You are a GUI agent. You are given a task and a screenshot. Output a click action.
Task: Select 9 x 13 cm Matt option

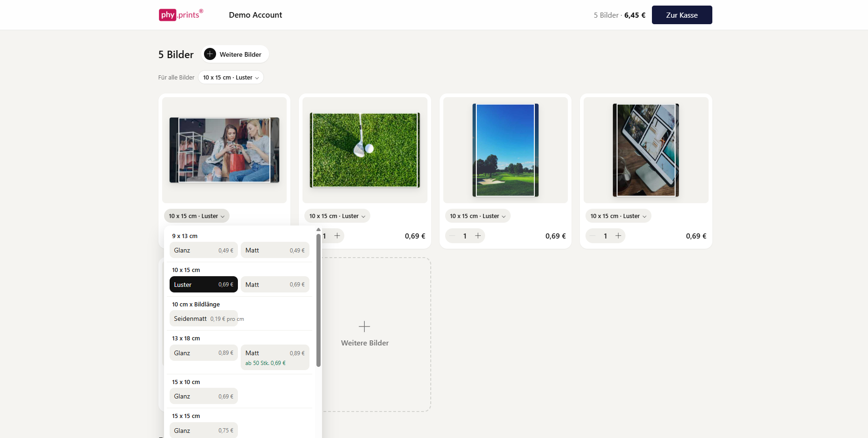pyautogui.click(x=275, y=250)
